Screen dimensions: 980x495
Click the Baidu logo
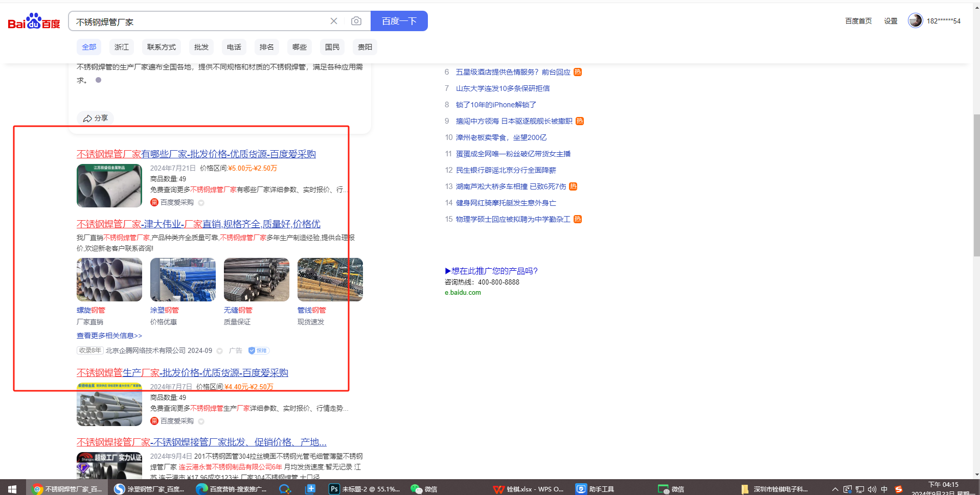(34, 21)
